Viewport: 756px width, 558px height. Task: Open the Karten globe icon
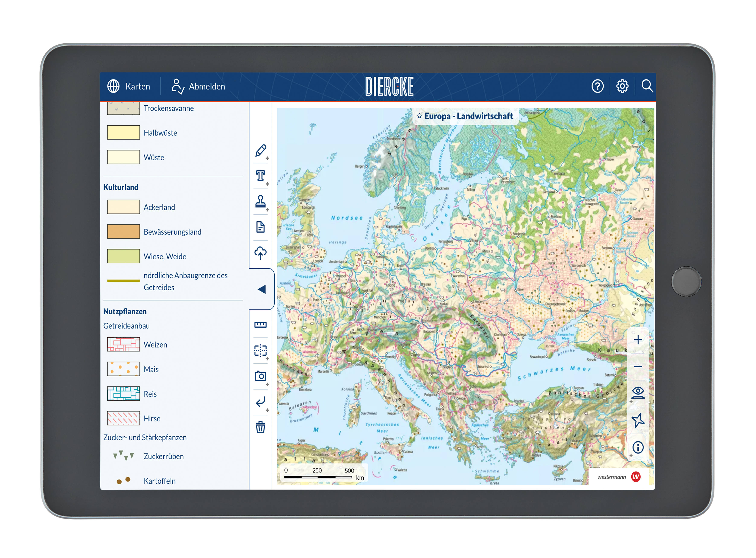[114, 86]
